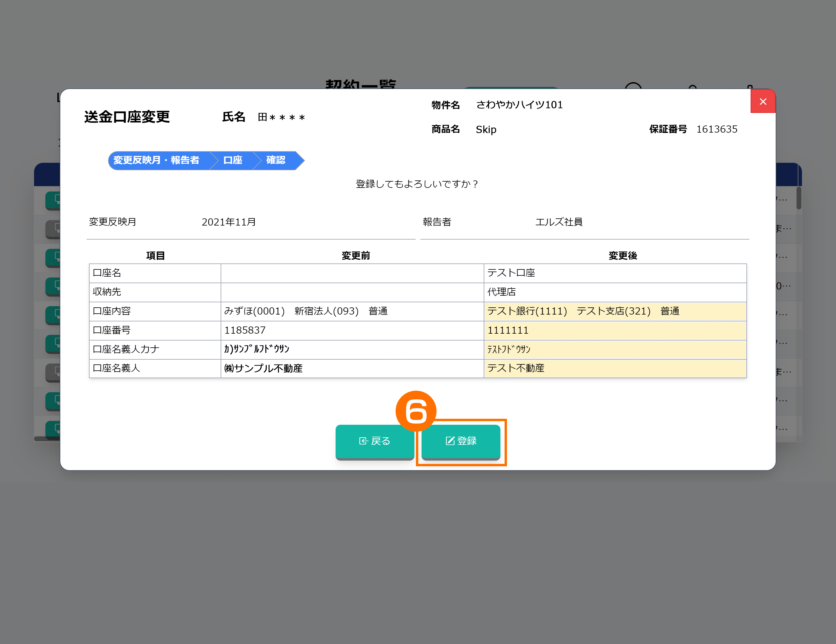
Task: Click the background list vertical scrollbar
Action: 798,198
